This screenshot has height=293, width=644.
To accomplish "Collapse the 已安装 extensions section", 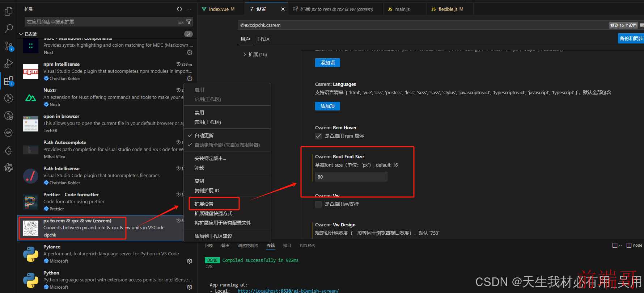I will pyautogui.click(x=21, y=34).
